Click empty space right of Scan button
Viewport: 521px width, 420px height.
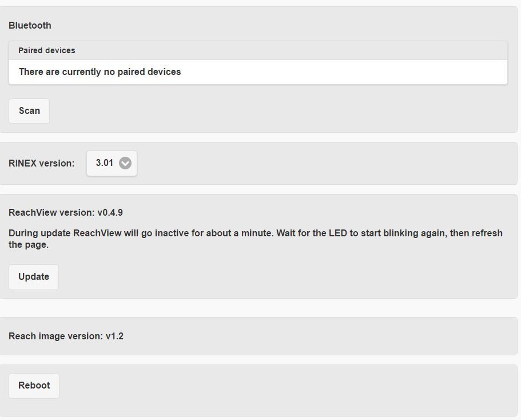[x=283, y=111]
